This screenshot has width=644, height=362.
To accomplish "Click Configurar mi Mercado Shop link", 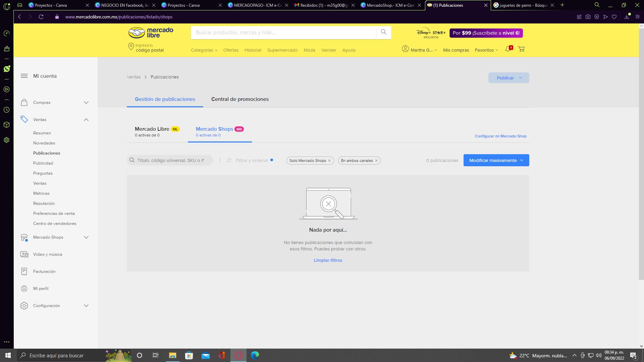I will pos(500,136).
